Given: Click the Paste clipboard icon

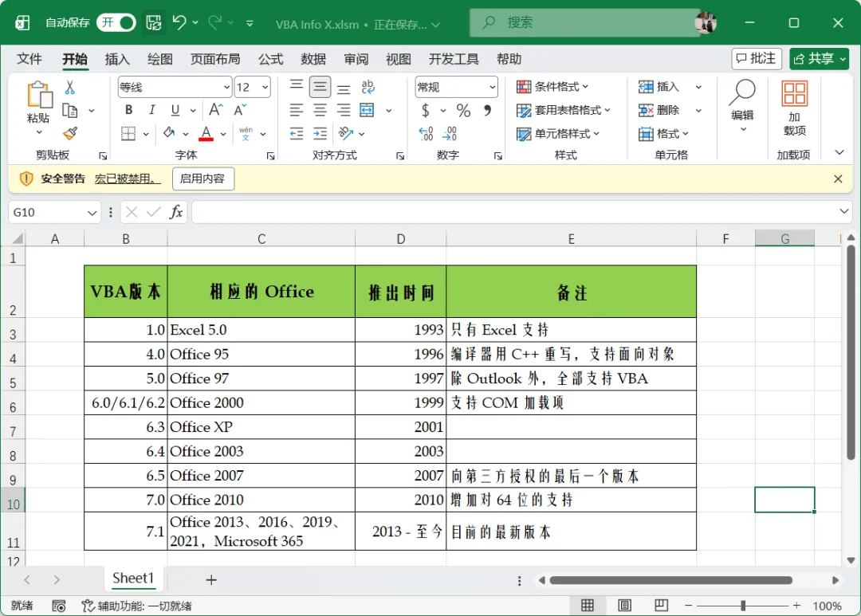Looking at the screenshot, I should [x=39, y=94].
